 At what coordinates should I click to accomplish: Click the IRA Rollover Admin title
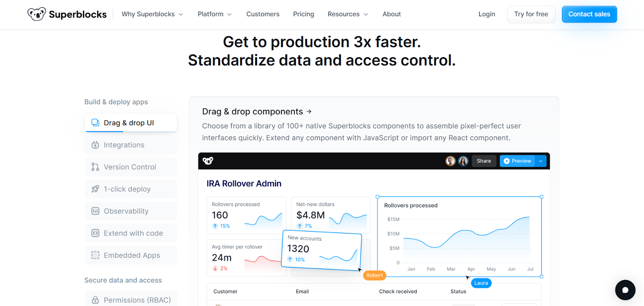click(244, 184)
